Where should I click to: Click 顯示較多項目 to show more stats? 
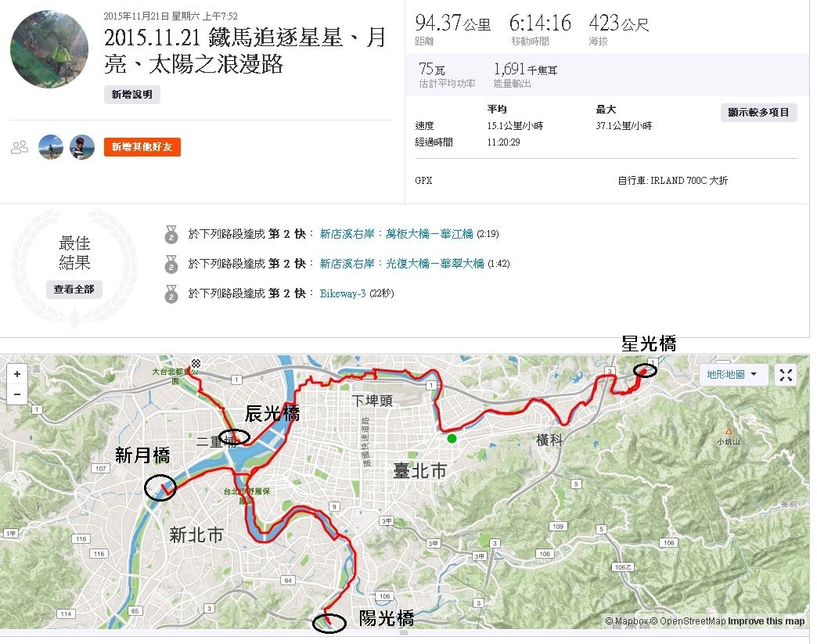(x=758, y=113)
